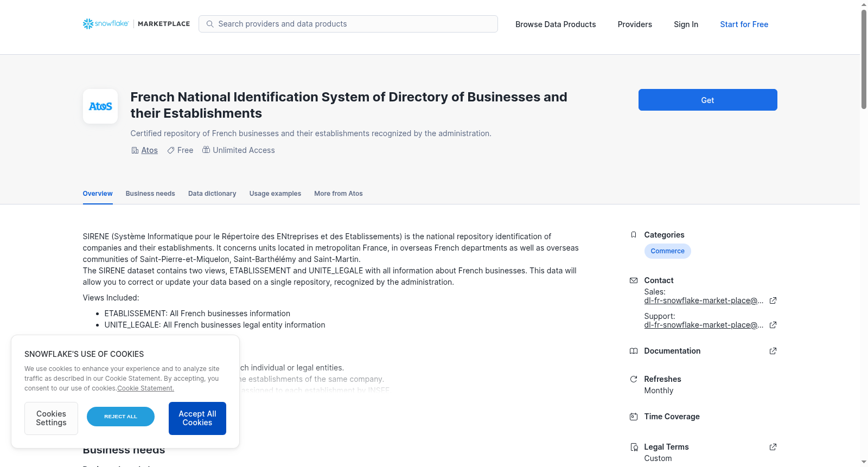The image size is (868, 467).
Task: Click the Legal Terms heading
Action: point(666,447)
